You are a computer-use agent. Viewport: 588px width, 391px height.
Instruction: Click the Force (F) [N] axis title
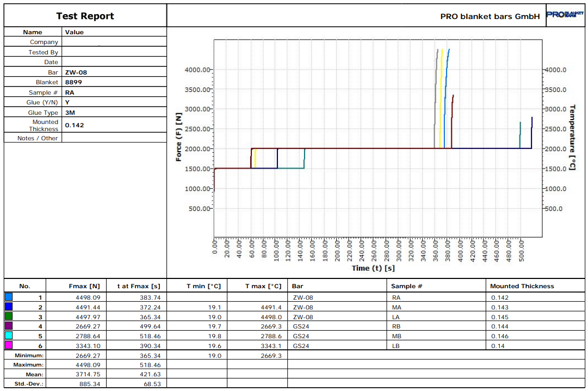[x=179, y=137]
